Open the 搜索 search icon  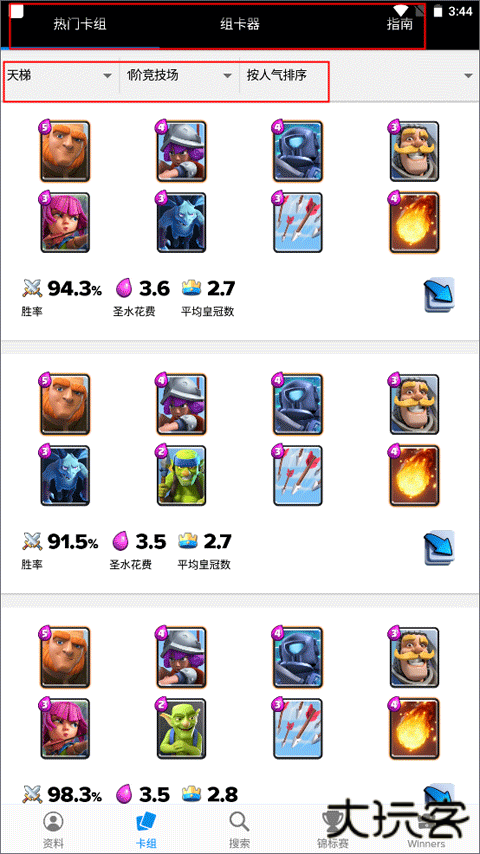239,829
